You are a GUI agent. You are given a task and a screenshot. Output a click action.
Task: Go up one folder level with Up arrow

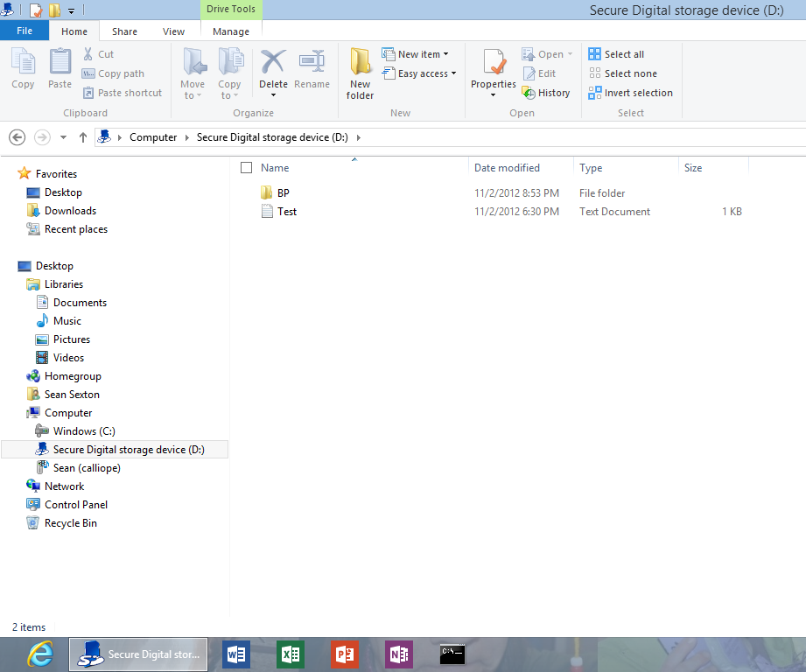click(83, 137)
